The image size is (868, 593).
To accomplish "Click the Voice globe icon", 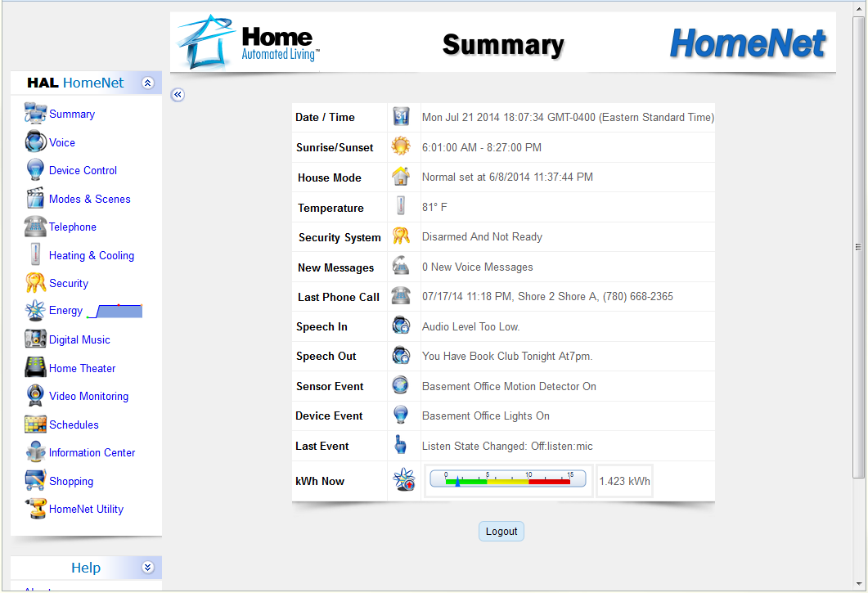I will [35, 142].
